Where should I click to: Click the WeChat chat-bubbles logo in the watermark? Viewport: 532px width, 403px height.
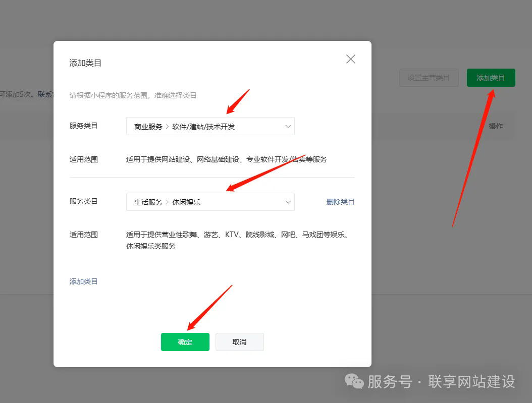(354, 382)
